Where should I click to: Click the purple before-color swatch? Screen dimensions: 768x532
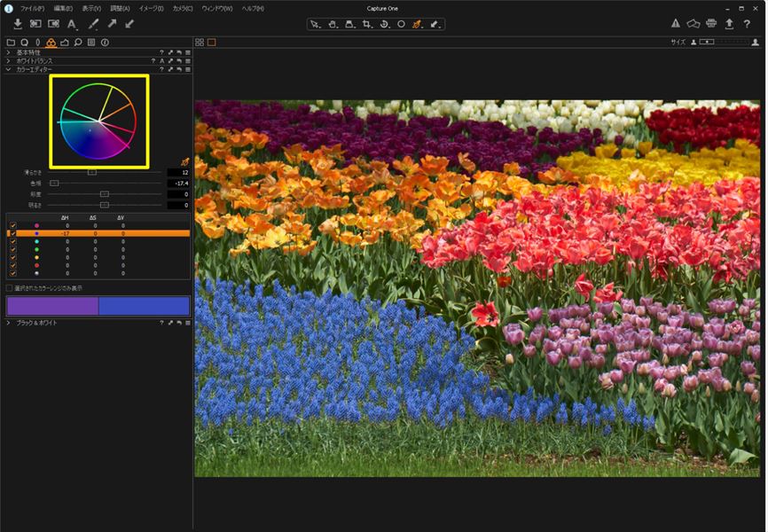click(52, 306)
